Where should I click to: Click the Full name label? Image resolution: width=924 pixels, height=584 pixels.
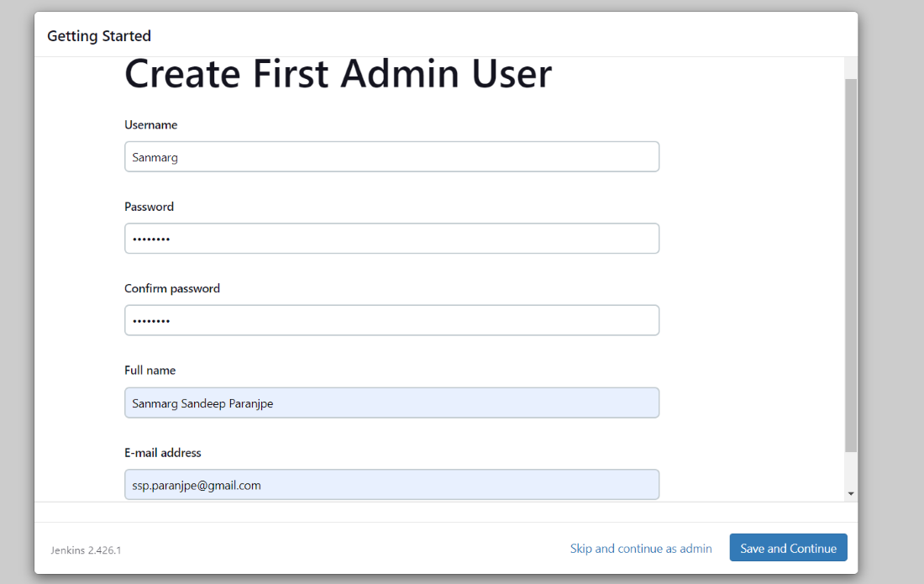coord(150,371)
